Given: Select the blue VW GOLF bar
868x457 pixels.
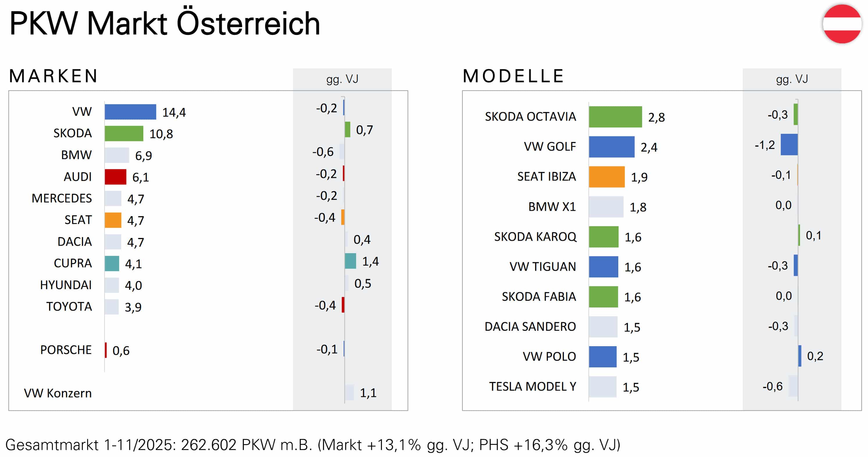Looking at the screenshot, I should click(611, 147).
